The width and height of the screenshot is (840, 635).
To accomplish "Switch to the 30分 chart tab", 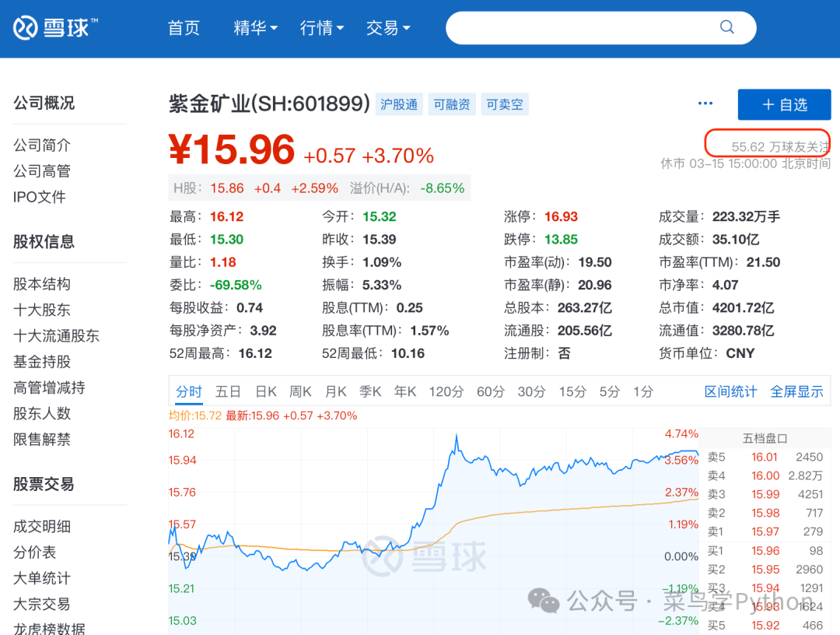I will click(531, 391).
